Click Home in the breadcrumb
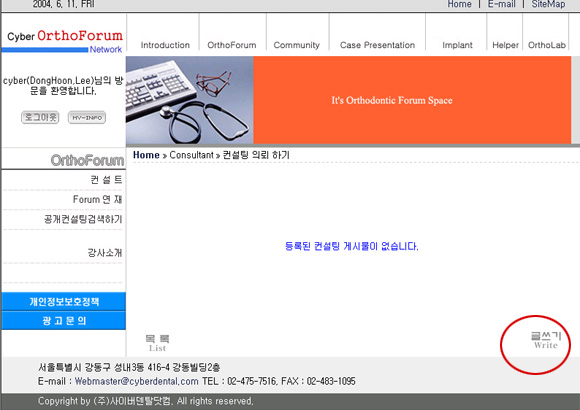580x410 pixels. coord(146,155)
